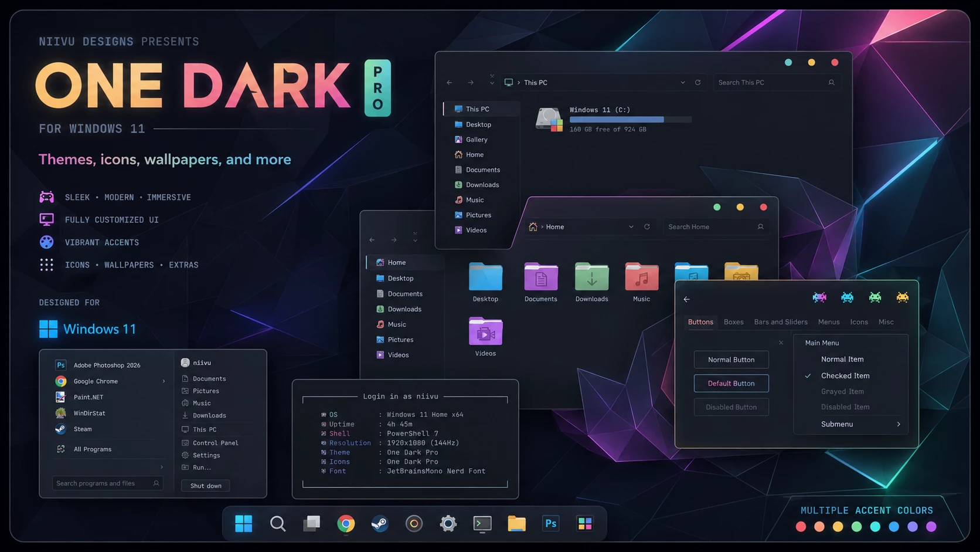Image resolution: width=980 pixels, height=552 pixels.
Task: Open File Explorer folder icon in taskbar
Action: [516, 523]
